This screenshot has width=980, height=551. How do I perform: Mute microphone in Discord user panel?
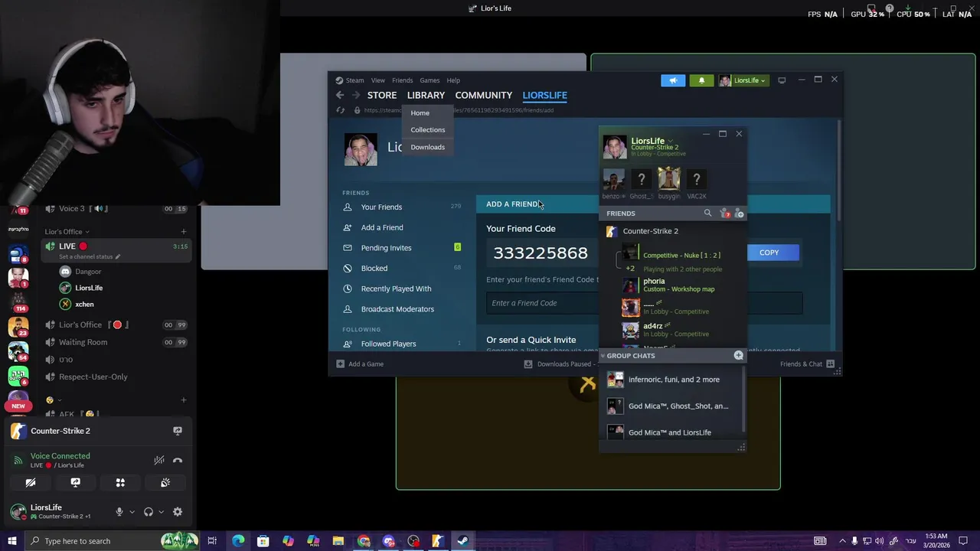pos(119,512)
